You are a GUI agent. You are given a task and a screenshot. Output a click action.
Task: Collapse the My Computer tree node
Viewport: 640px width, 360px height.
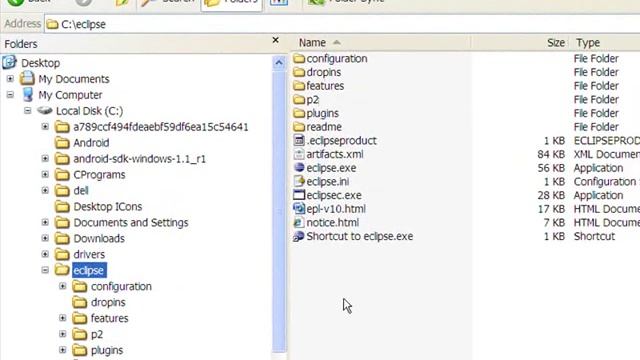pos(10,95)
